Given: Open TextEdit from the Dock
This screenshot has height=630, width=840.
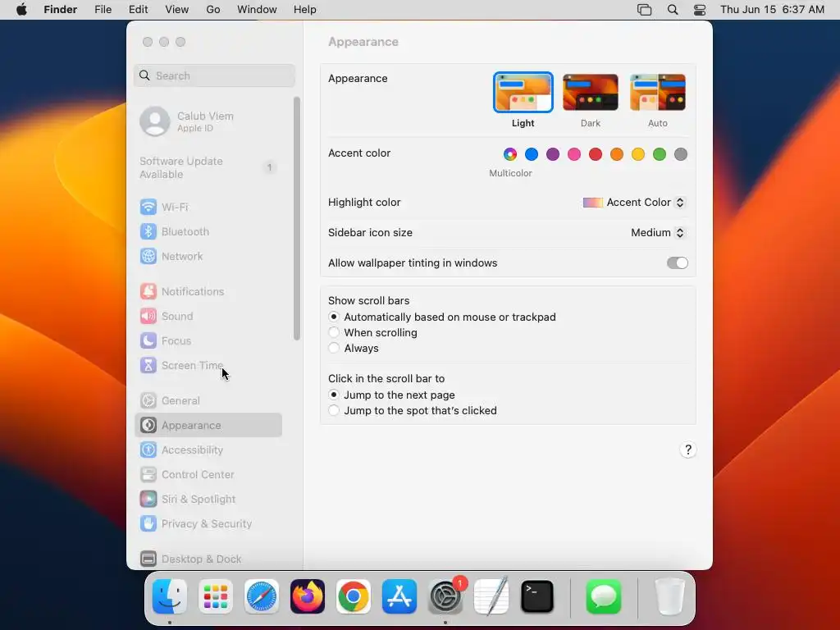Looking at the screenshot, I should (491, 596).
